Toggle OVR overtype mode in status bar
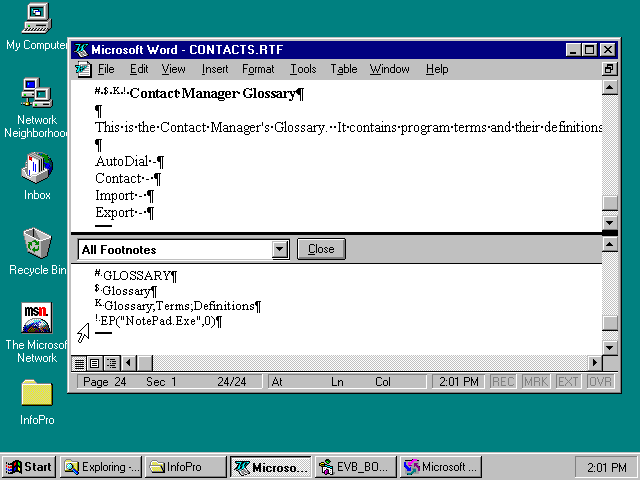This screenshot has height=480, width=640. tap(600, 382)
